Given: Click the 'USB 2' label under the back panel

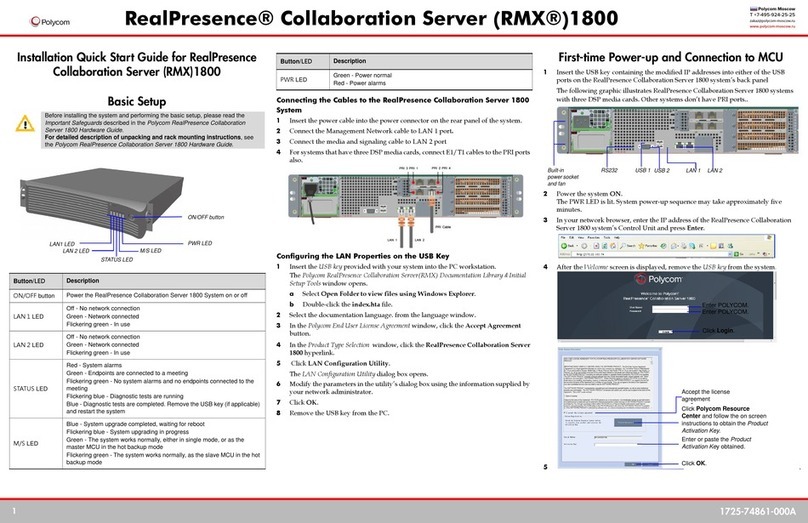Looking at the screenshot, I should pos(662,170).
